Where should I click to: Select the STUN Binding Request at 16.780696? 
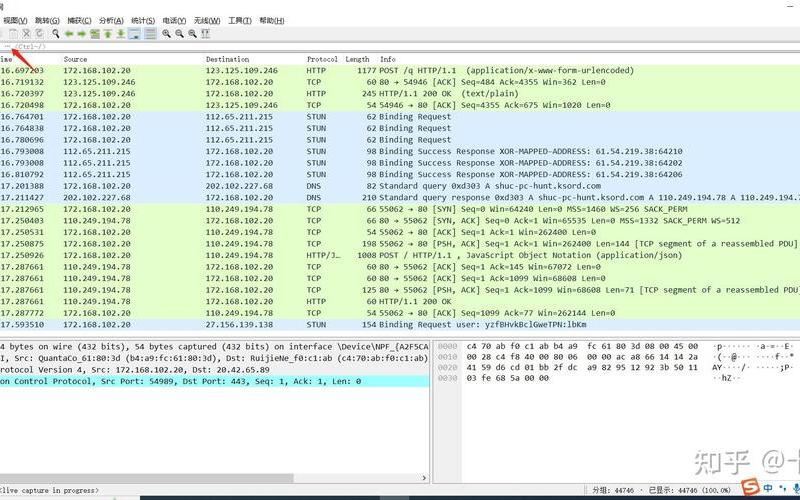[400, 140]
